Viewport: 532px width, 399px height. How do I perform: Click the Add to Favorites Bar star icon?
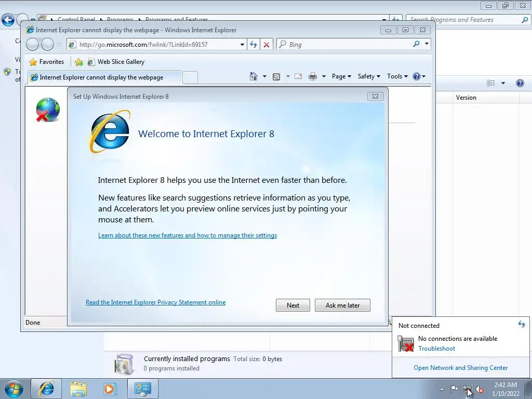pyautogui.click(x=79, y=62)
